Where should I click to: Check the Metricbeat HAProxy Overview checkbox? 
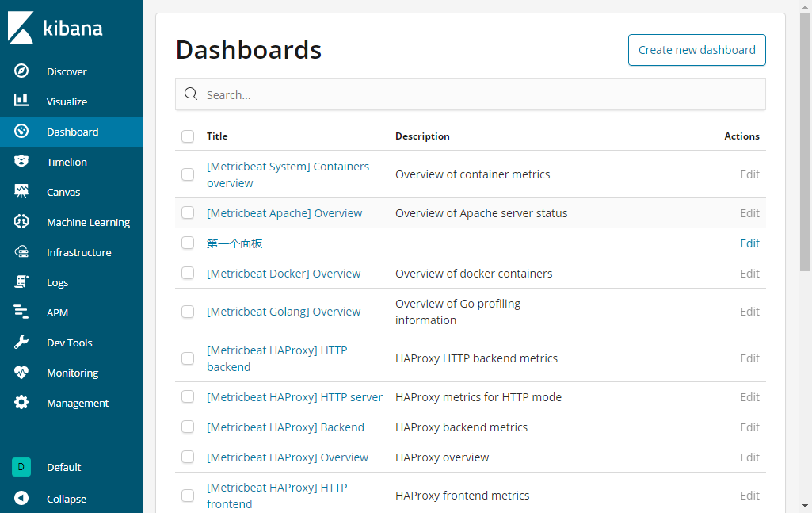coord(188,457)
